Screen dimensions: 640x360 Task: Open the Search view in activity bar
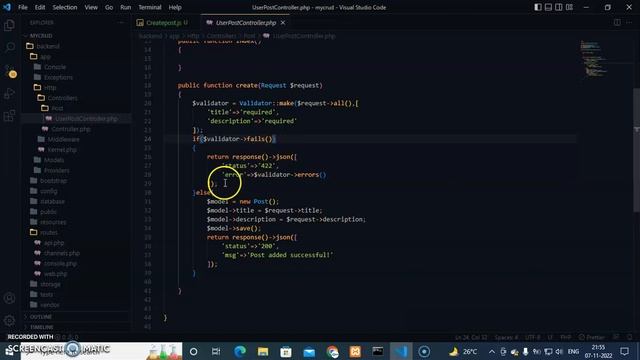9,47
